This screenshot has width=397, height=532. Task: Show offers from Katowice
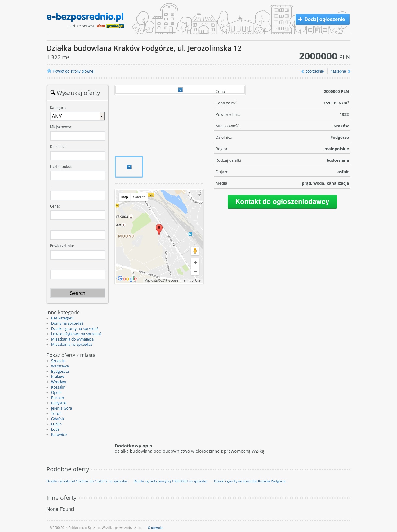pos(59,435)
